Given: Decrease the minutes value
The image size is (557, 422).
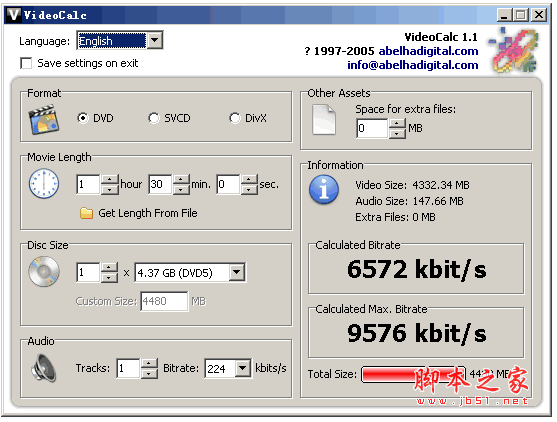Looking at the screenshot, I should click(x=182, y=189).
